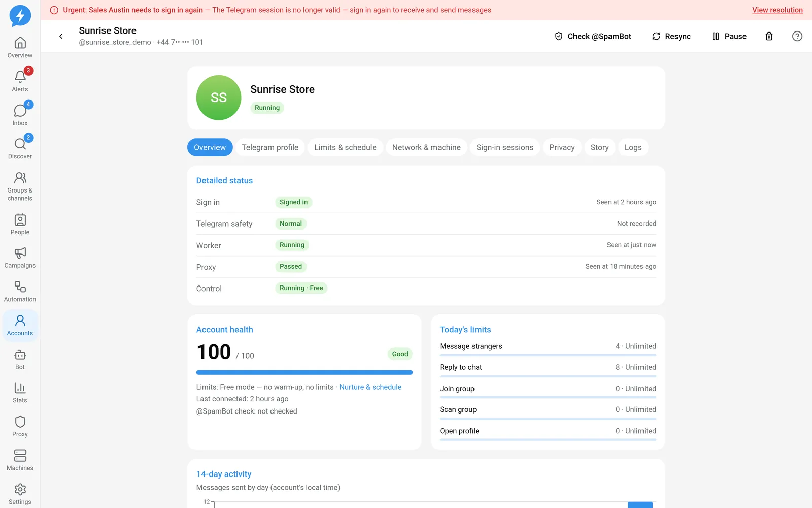Open the Overview sidebar icon
This screenshot has width=812, height=508.
tap(20, 48)
